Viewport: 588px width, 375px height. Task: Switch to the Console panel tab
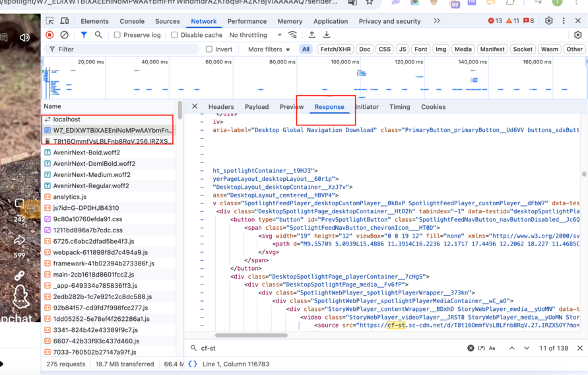[x=132, y=21]
